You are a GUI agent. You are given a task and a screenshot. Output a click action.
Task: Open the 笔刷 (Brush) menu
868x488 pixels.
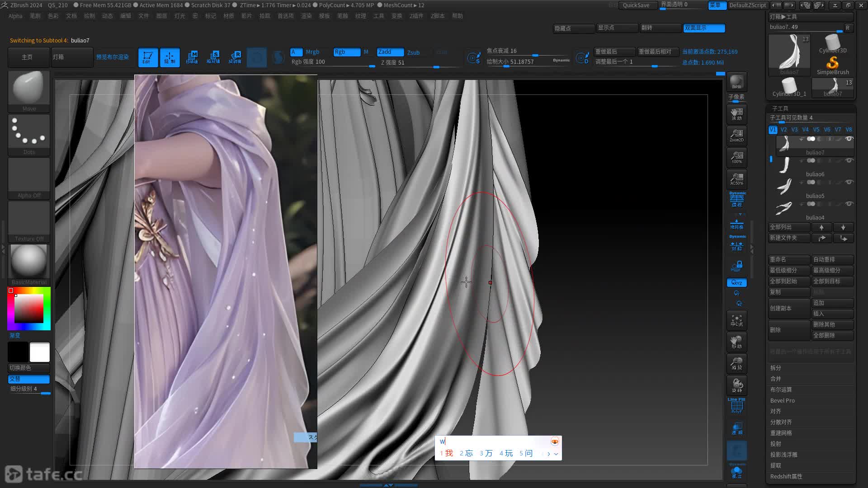(35, 16)
